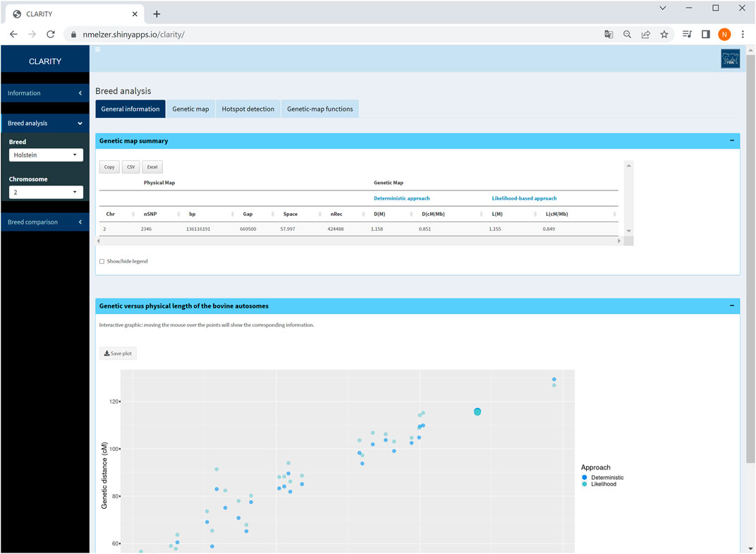Export the table as CSV
This screenshot has width=756, height=554.
(x=130, y=167)
